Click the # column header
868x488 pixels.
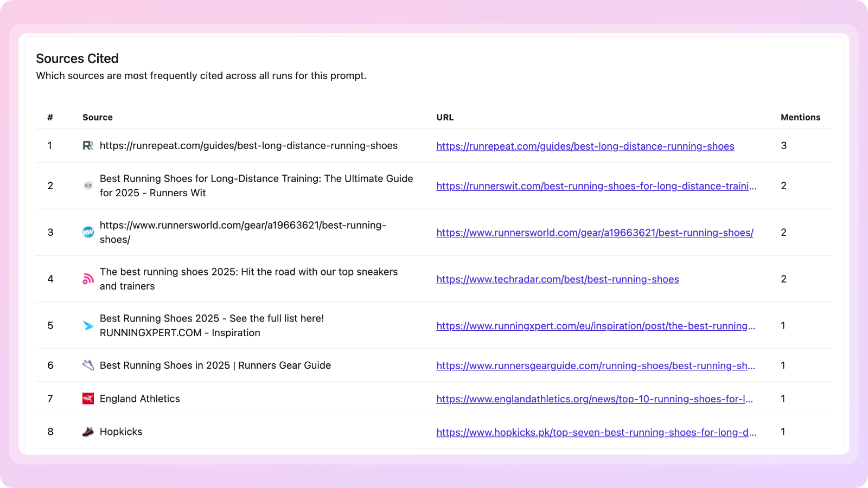point(50,117)
